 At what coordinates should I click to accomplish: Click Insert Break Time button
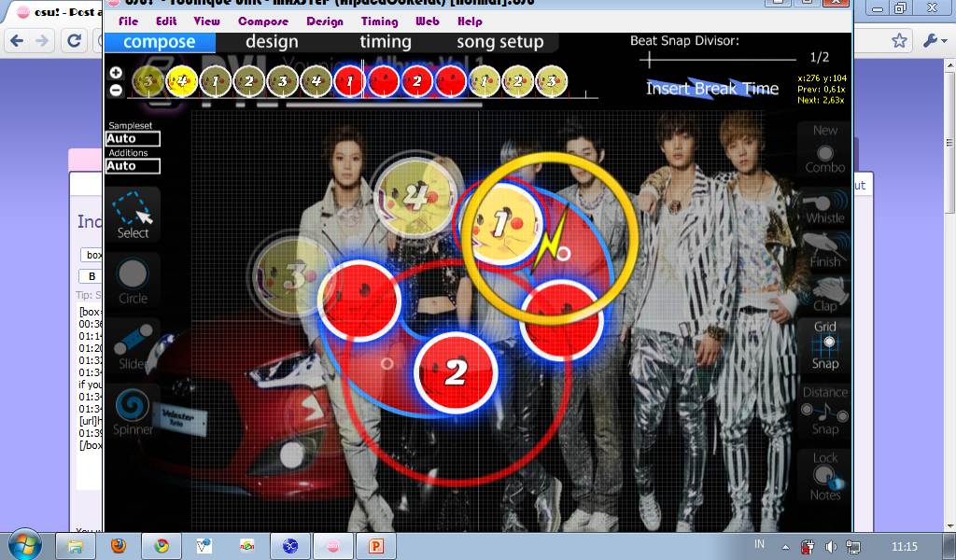point(712,89)
